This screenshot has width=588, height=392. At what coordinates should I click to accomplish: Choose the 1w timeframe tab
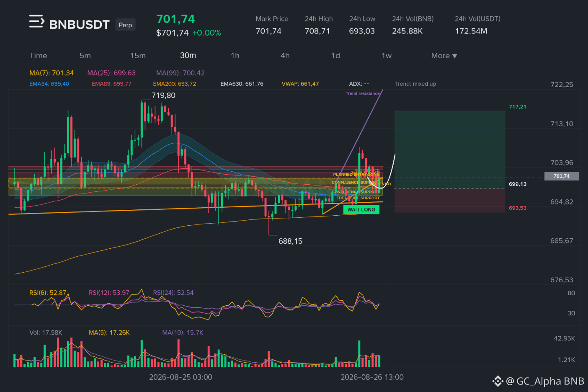386,56
